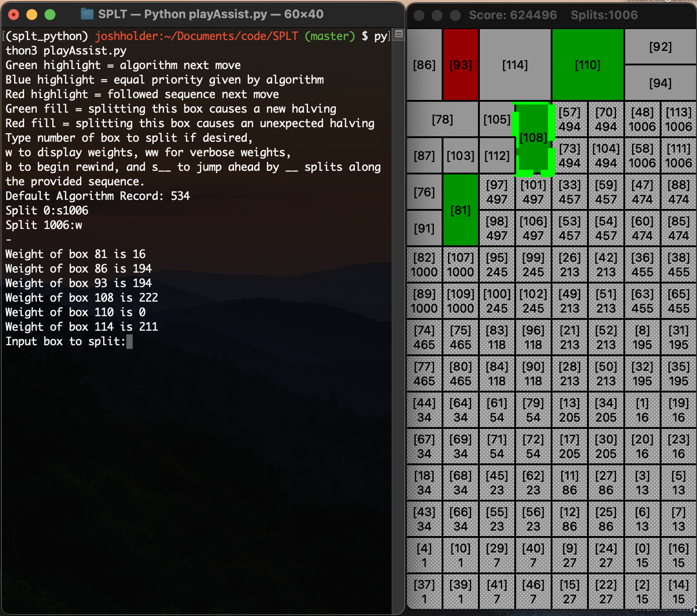Click box [61] with value 54

coord(497,410)
